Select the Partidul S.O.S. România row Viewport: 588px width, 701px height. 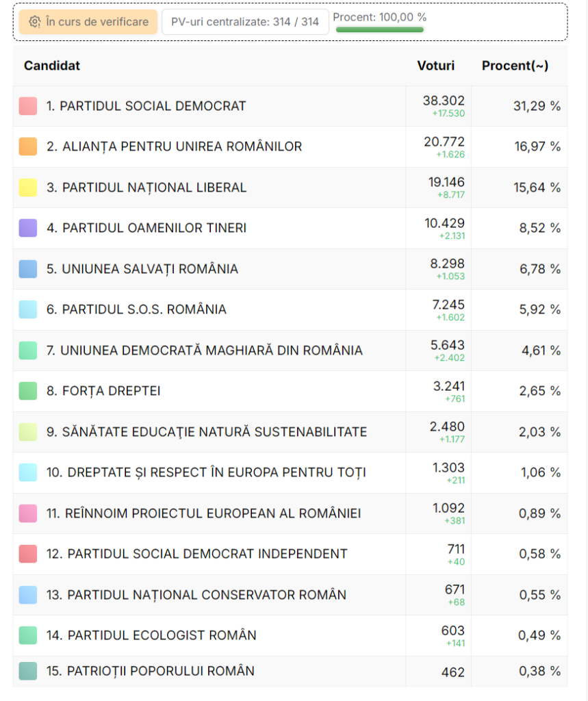coord(144,309)
